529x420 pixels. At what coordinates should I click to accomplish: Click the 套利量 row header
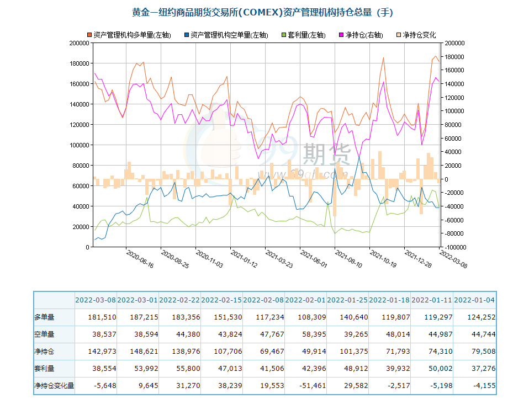coord(44,369)
